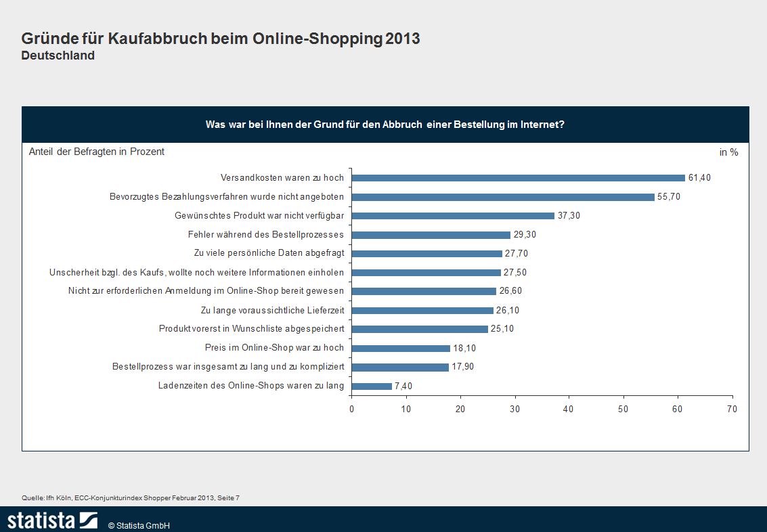
Task: Click the 70 tick on the x-axis
Action: pyautogui.click(x=731, y=409)
